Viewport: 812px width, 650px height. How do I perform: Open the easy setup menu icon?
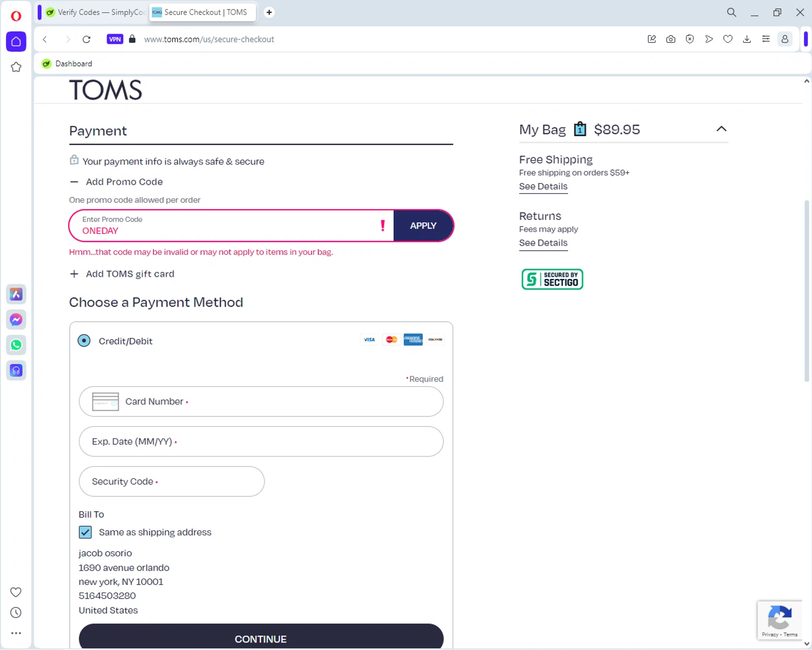point(765,39)
